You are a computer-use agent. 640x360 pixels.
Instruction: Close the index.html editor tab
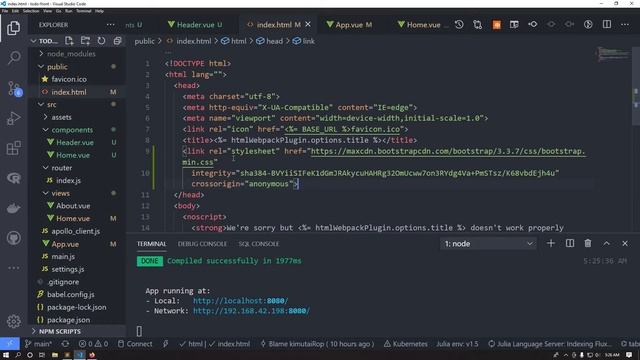308,24
